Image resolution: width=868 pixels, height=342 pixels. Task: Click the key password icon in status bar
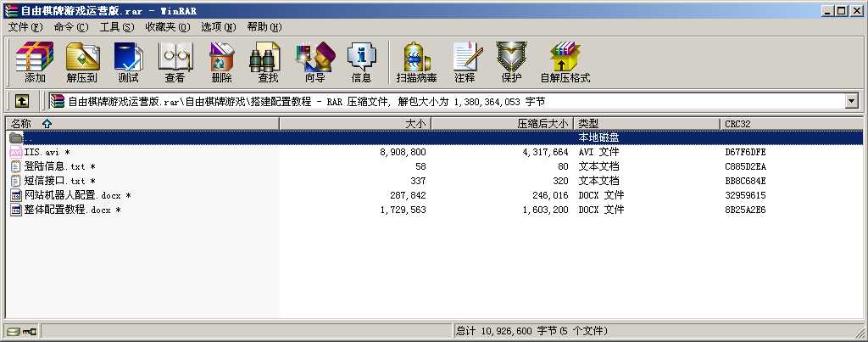30,332
